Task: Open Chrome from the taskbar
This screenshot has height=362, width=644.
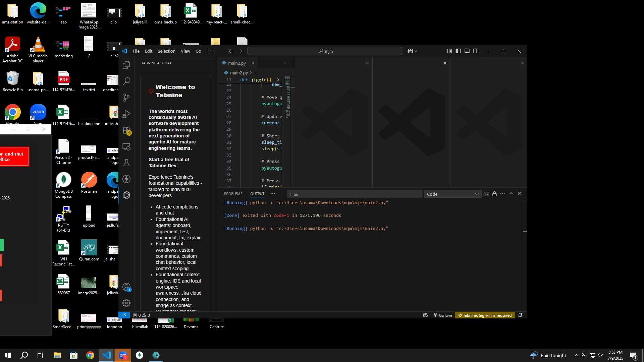Action: click(x=90, y=355)
